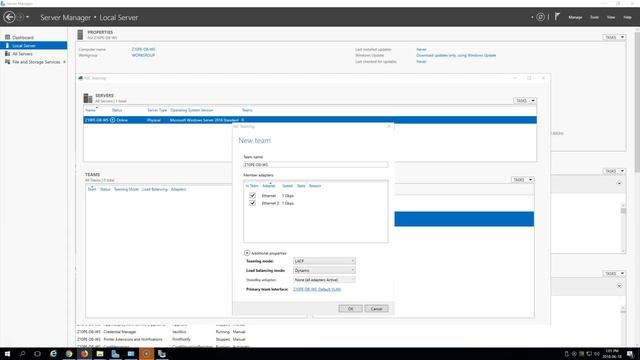The image size is (640, 360).
Task: Sort member adapters by Adapter column
Action: tap(269, 186)
